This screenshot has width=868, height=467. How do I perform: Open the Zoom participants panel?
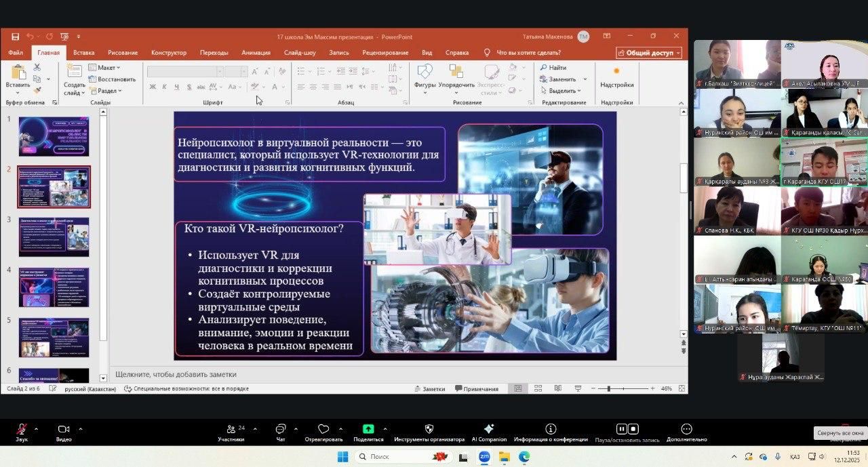(x=231, y=430)
